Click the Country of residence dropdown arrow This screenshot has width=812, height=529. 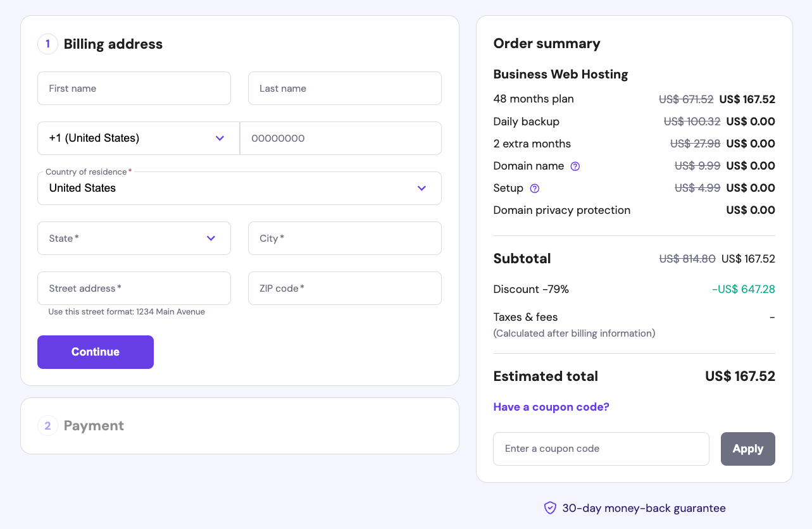tap(422, 188)
